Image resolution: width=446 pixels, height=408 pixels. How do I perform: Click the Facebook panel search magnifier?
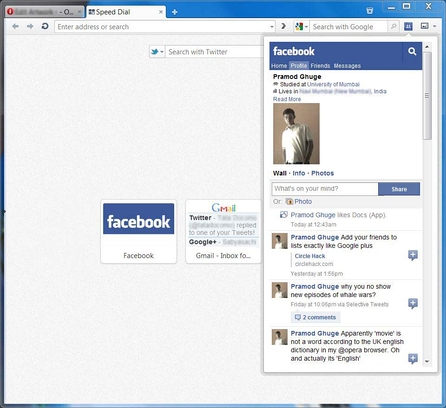412,51
